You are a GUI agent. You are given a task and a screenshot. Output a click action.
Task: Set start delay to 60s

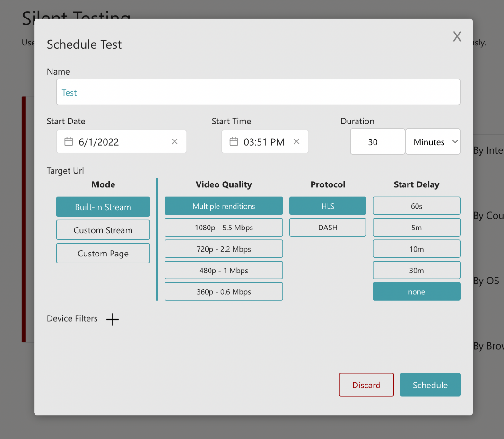tap(416, 206)
